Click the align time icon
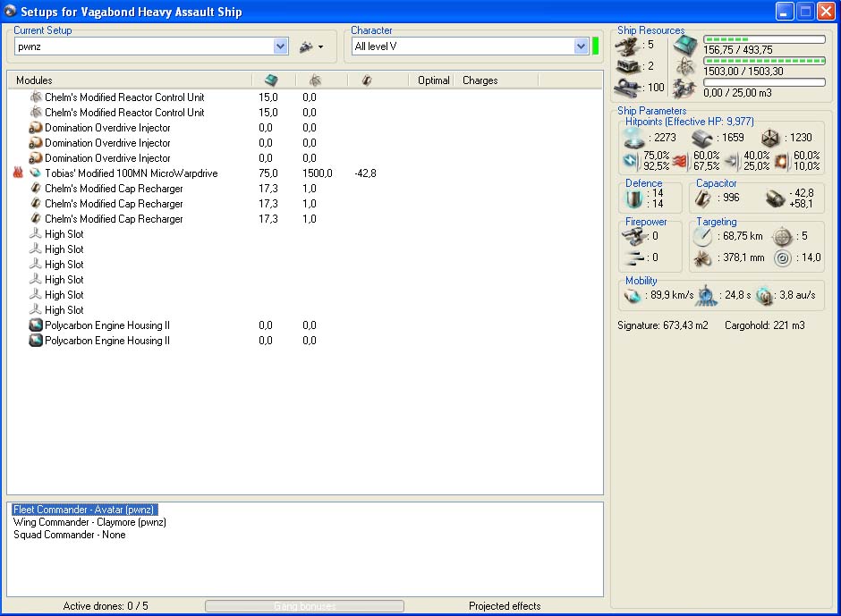The image size is (841, 616). pyautogui.click(x=707, y=295)
